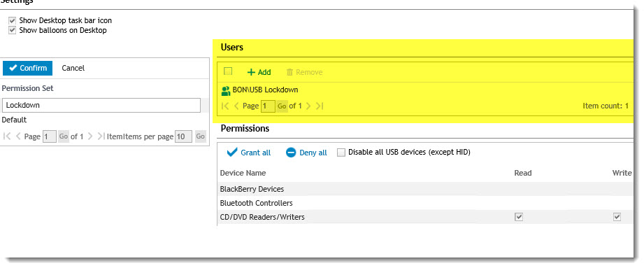Select the BlackBerry Devices row
The width and height of the screenshot is (644, 268).
(x=426, y=189)
